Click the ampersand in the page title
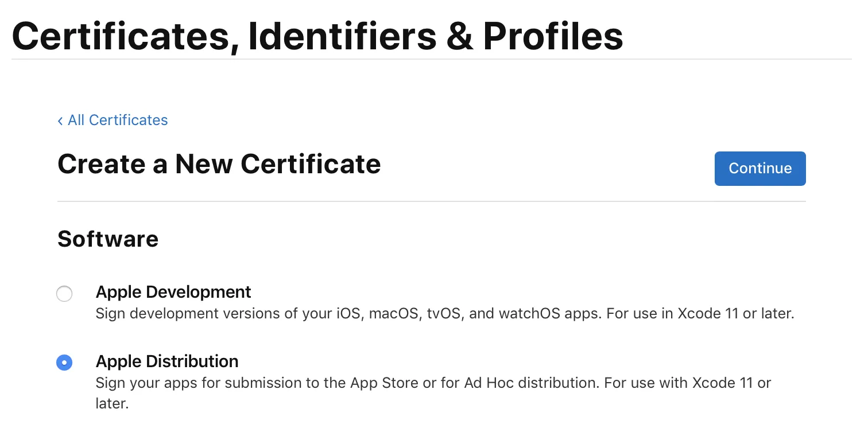This screenshot has height=436, width=868. [x=459, y=36]
